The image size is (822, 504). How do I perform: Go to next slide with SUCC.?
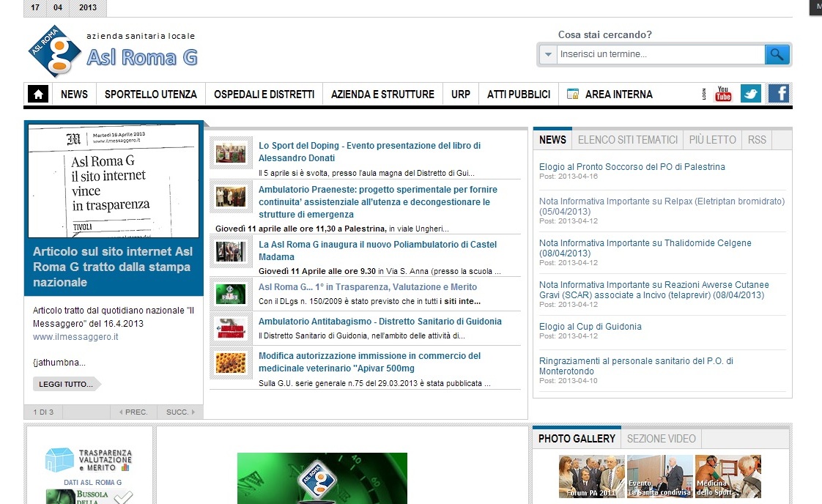click(x=181, y=412)
